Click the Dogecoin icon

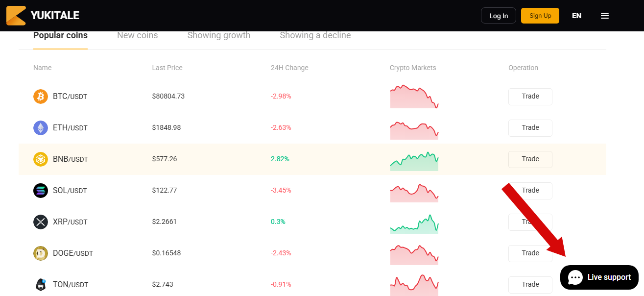41,253
